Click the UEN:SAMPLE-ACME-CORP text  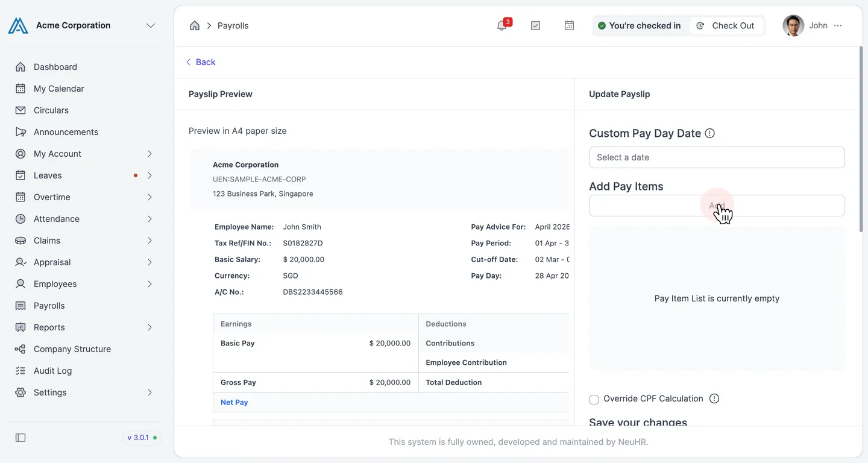pos(259,179)
